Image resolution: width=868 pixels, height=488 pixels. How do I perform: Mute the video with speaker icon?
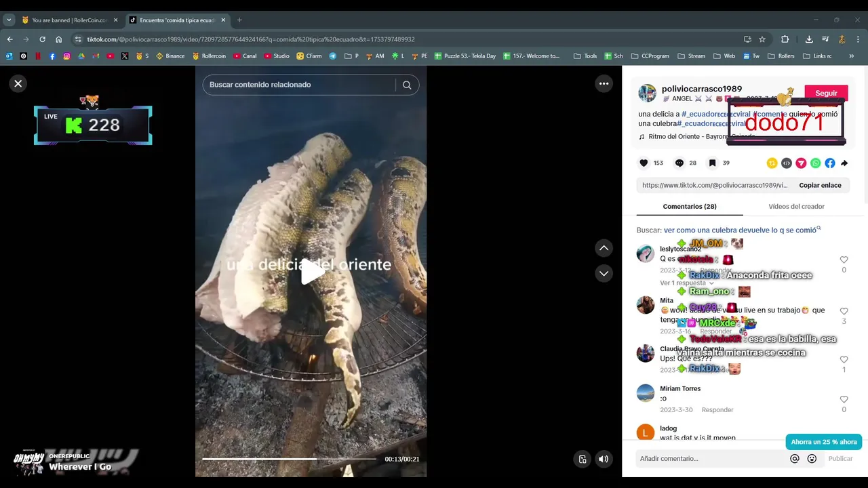pyautogui.click(x=604, y=459)
